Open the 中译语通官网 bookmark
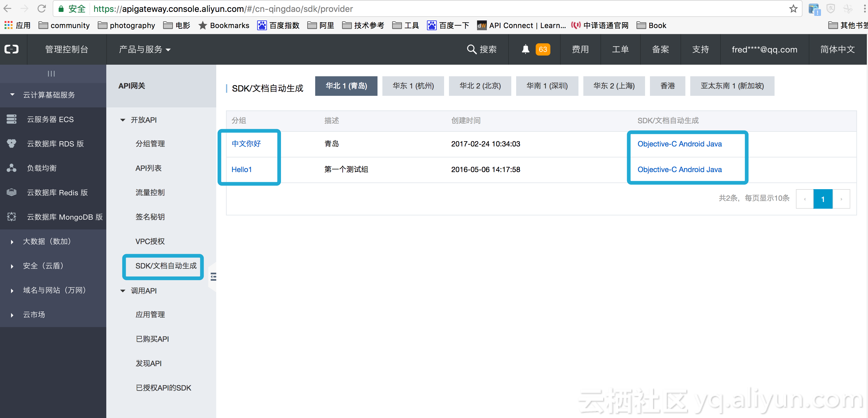Screen dimensions: 868x418 pyautogui.click(x=600, y=25)
